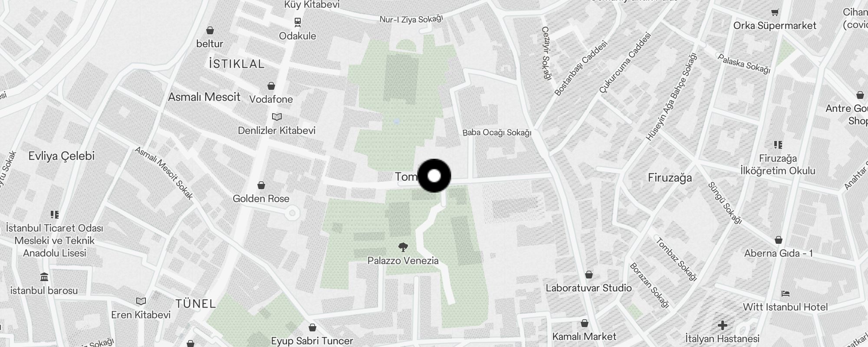
Task: Click the İstanbul Ticaret Odası school icon
Action: click(x=55, y=214)
